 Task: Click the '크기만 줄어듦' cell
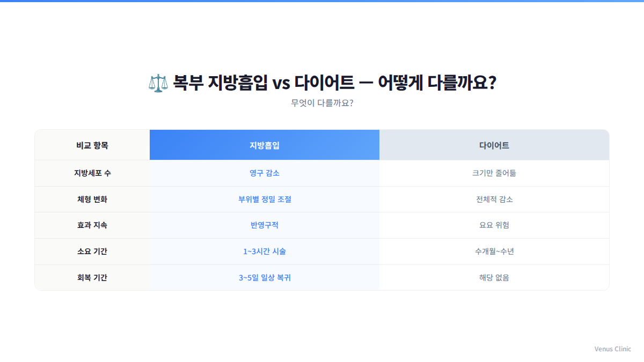pyautogui.click(x=494, y=173)
